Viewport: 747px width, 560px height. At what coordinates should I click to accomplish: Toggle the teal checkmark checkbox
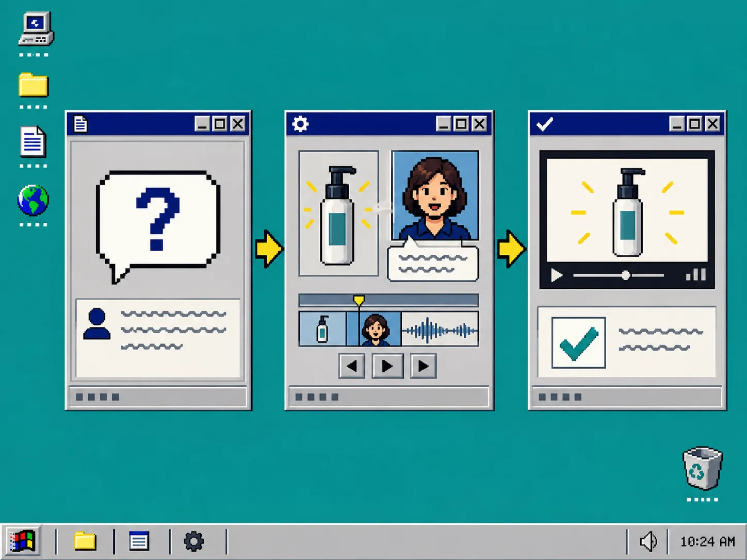pos(578,343)
